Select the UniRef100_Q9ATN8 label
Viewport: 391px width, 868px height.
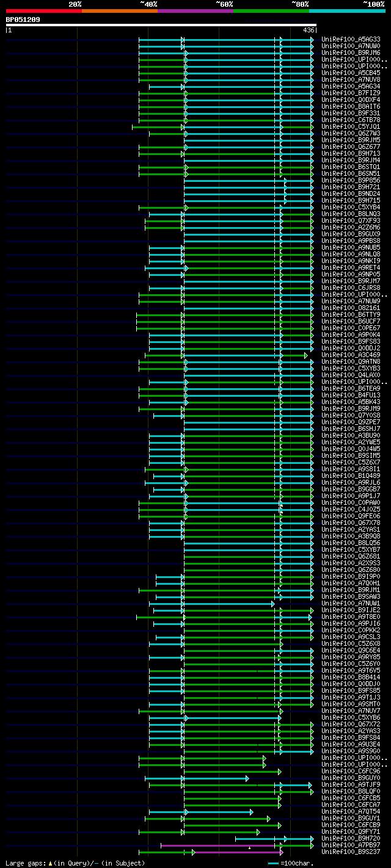point(350,361)
